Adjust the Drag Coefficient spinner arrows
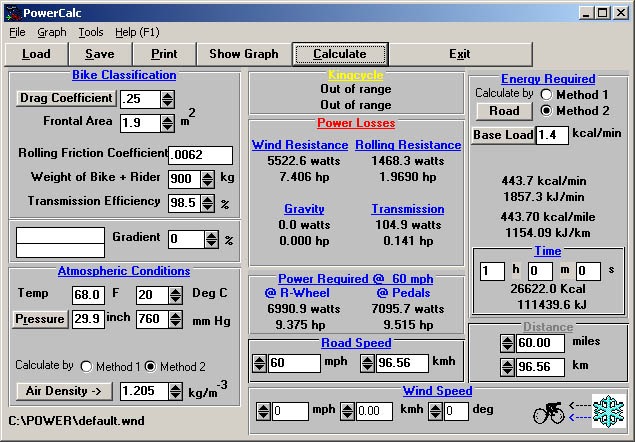 [168, 99]
